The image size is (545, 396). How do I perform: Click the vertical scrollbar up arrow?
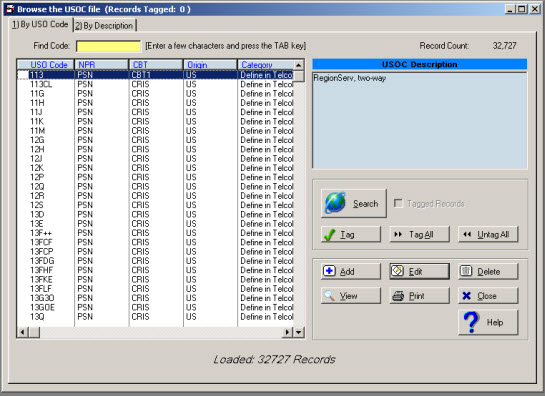(299, 65)
